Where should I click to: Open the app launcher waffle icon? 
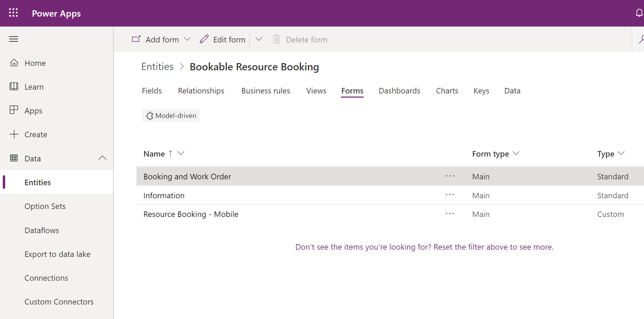tap(13, 13)
